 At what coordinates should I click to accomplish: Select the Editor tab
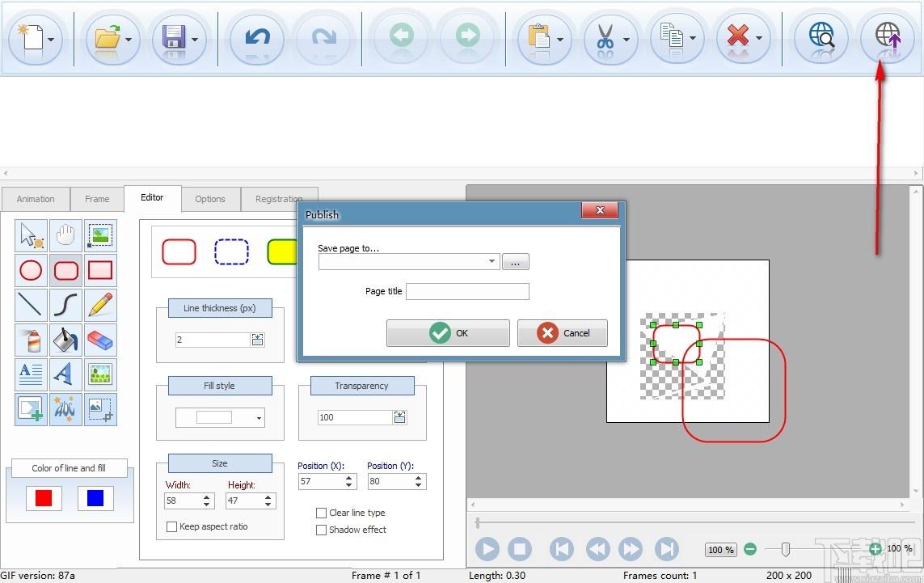(x=152, y=197)
